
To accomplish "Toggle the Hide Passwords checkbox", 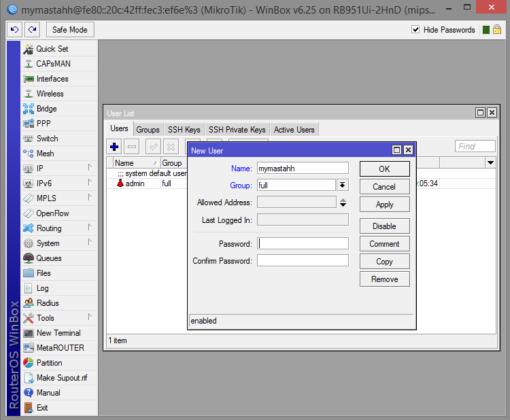I will click(415, 30).
